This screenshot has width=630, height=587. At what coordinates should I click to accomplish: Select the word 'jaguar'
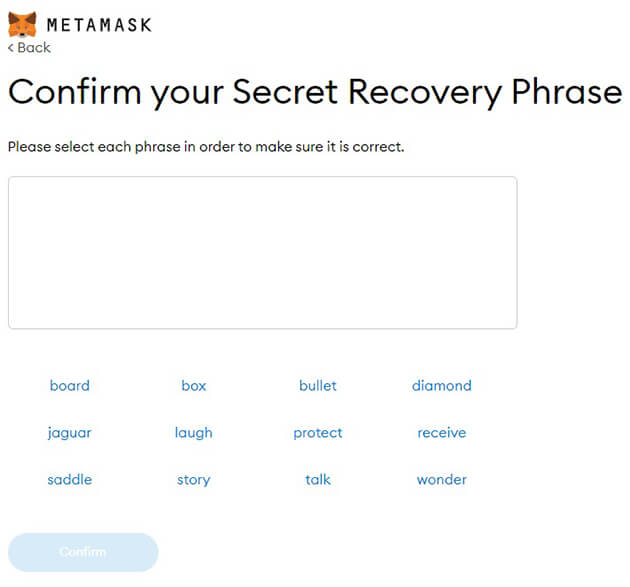pyautogui.click(x=69, y=433)
